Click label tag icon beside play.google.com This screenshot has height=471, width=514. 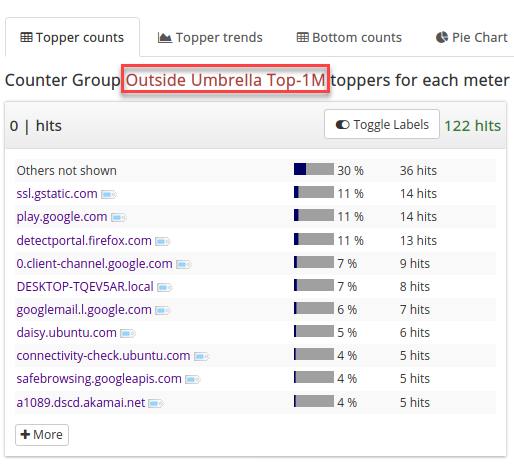(119, 218)
